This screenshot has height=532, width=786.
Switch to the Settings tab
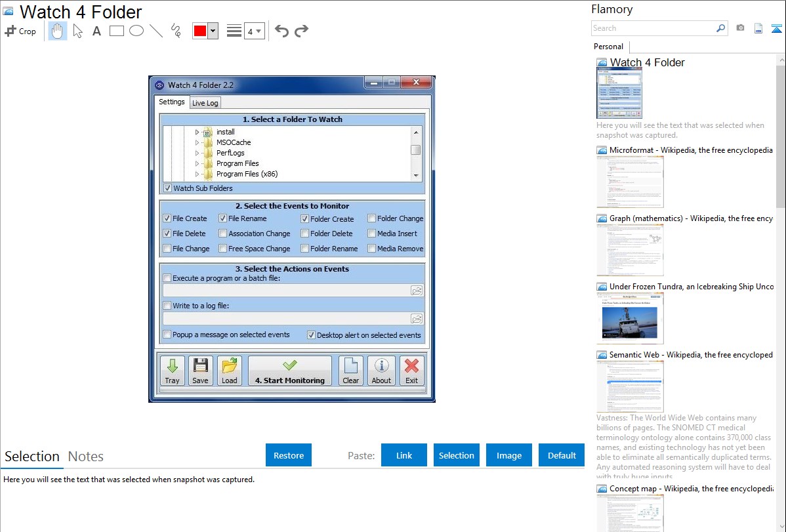171,102
